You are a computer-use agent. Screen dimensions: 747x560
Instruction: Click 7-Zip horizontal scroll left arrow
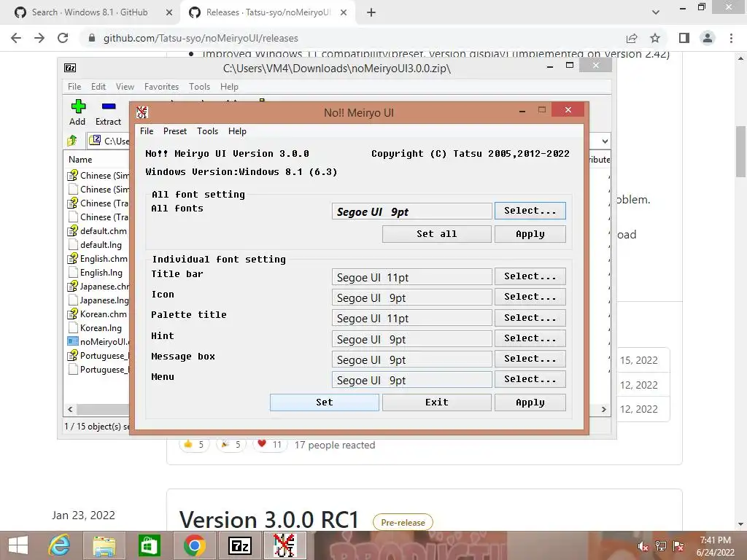click(x=70, y=409)
